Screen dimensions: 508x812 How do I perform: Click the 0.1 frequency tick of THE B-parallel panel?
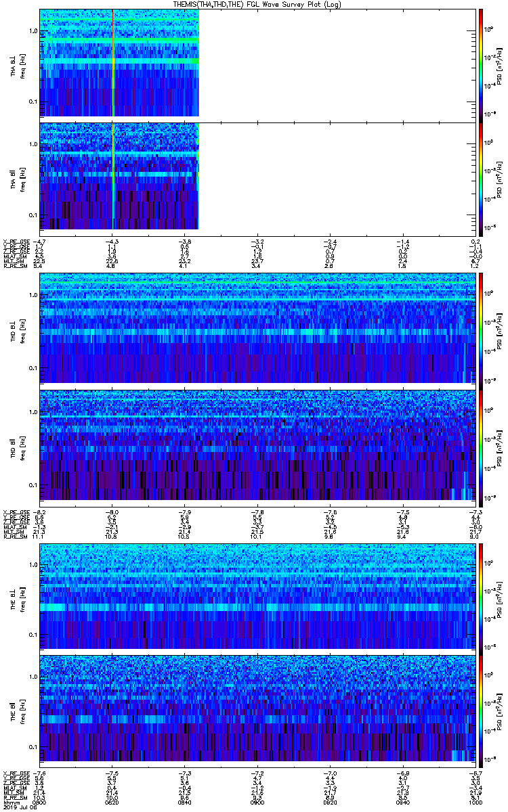pyautogui.click(x=33, y=746)
